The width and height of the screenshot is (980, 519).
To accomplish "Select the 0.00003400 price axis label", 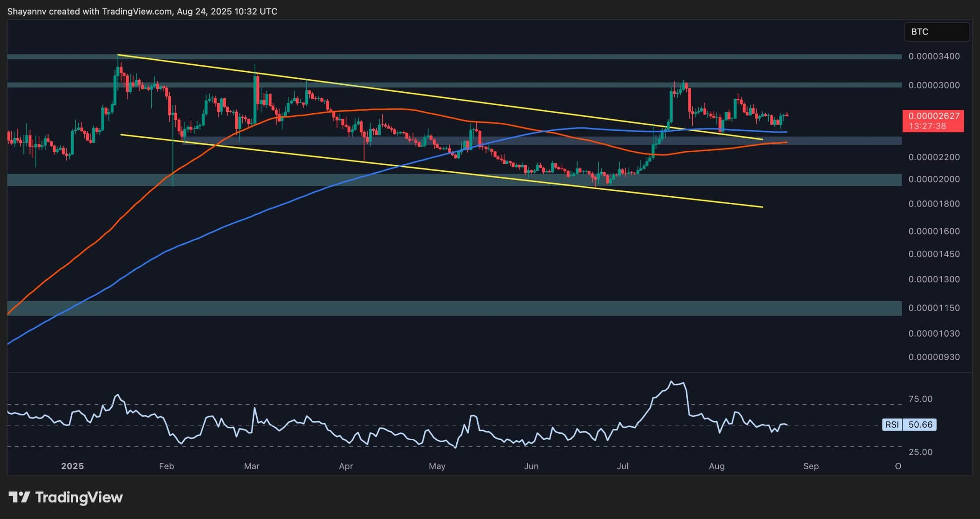I will pos(934,57).
